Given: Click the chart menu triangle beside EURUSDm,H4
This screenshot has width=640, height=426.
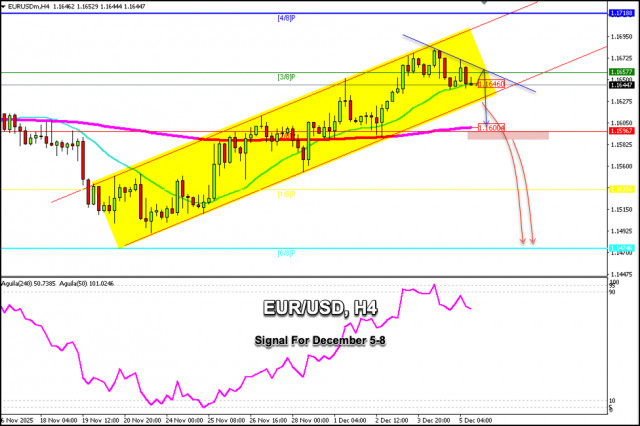Looking at the screenshot, I should point(4,7).
